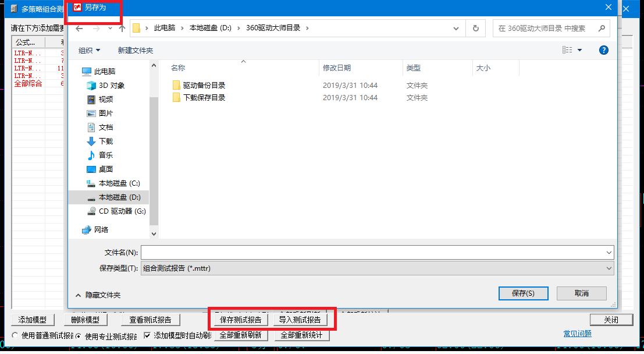Expand chevron after 360驱动大师目录 breadcrumb

click(307, 28)
